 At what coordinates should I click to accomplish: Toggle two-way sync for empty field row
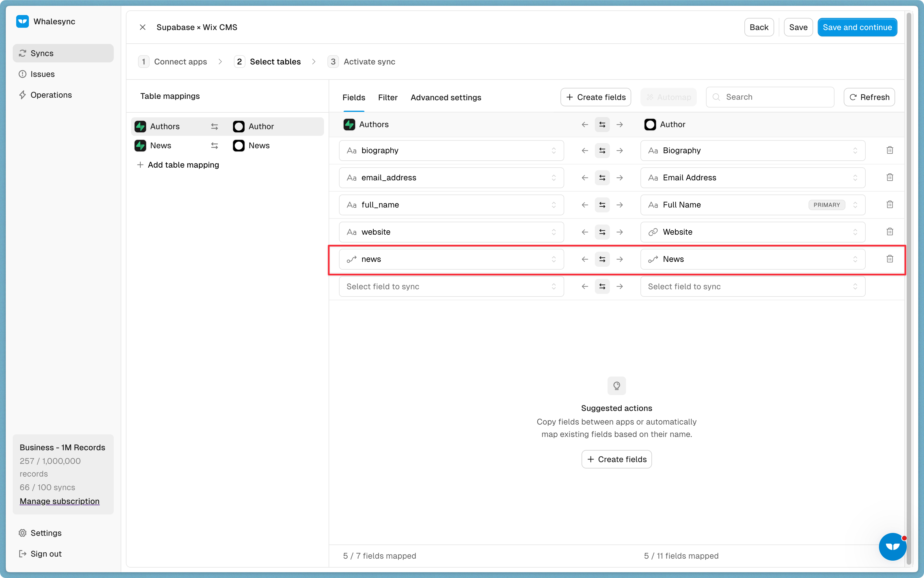[x=602, y=286]
